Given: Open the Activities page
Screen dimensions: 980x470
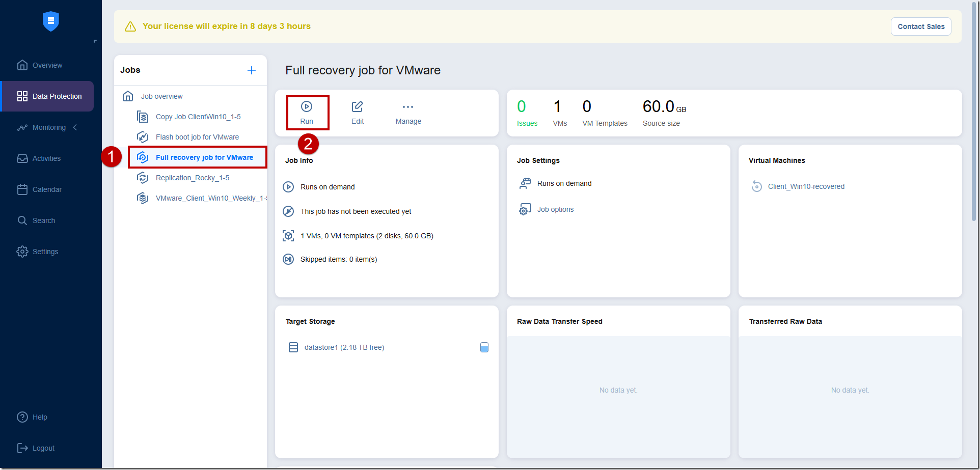Looking at the screenshot, I should pos(47,158).
